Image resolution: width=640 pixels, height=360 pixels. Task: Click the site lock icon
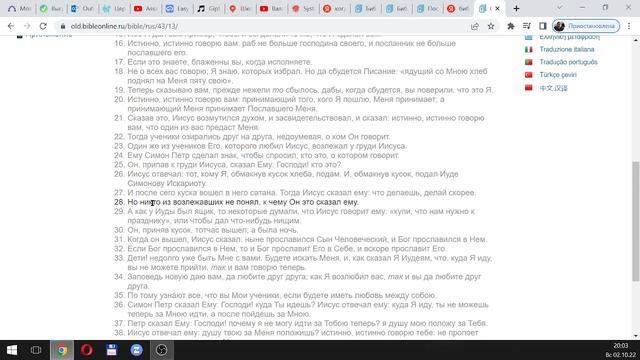(x=62, y=26)
